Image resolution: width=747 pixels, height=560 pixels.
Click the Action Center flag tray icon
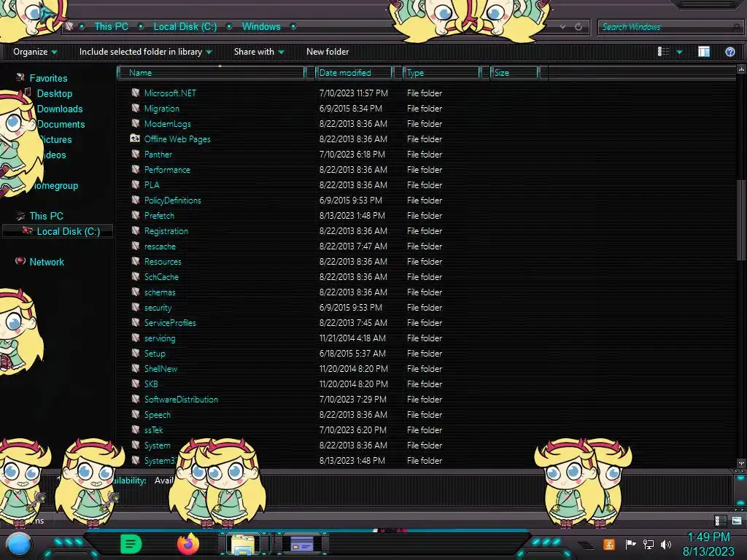pyautogui.click(x=630, y=544)
